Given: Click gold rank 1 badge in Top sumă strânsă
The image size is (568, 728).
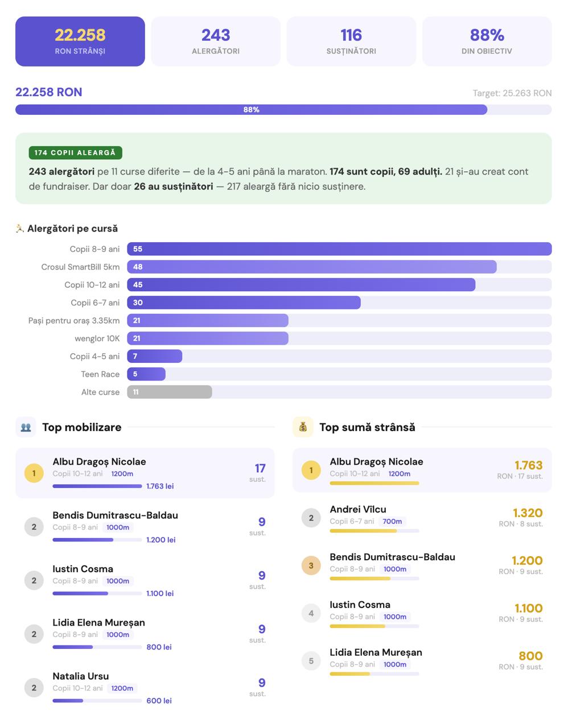Looking at the screenshot, I should click(x=311, y=470).
